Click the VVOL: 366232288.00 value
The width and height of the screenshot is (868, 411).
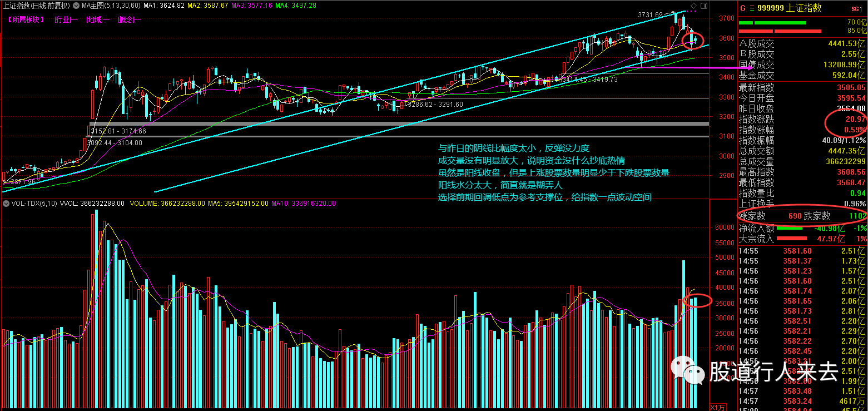pos(93,204)
